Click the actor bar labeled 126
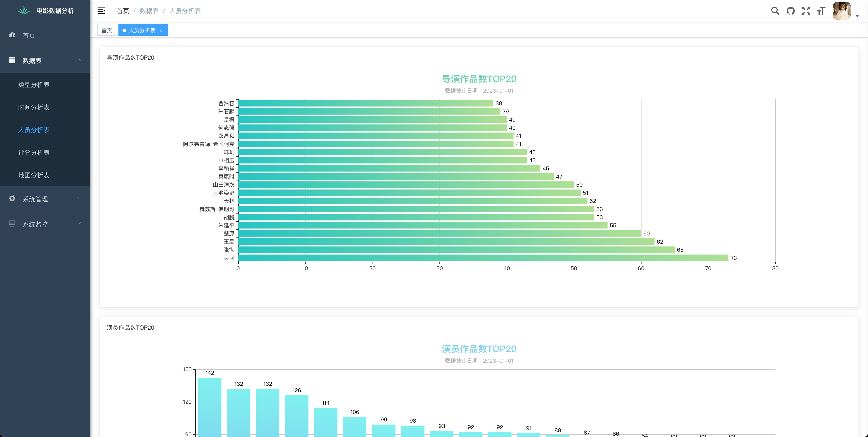 tap(297, 416)
